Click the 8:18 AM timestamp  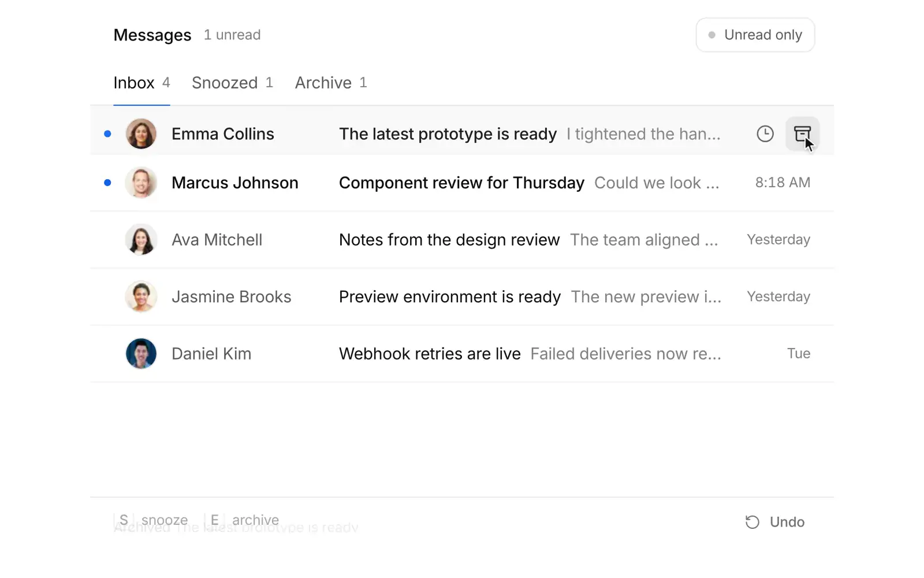pyautogui.click(x=783, y=183)
